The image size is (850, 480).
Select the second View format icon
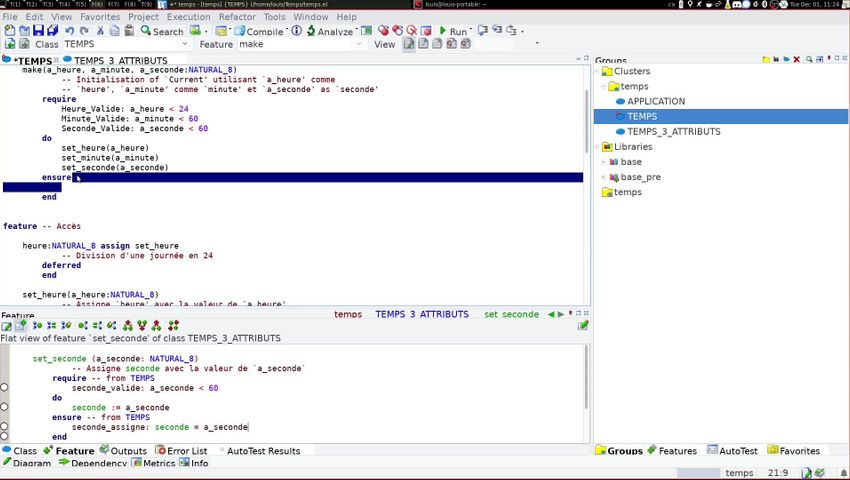[x=423, y=44]
